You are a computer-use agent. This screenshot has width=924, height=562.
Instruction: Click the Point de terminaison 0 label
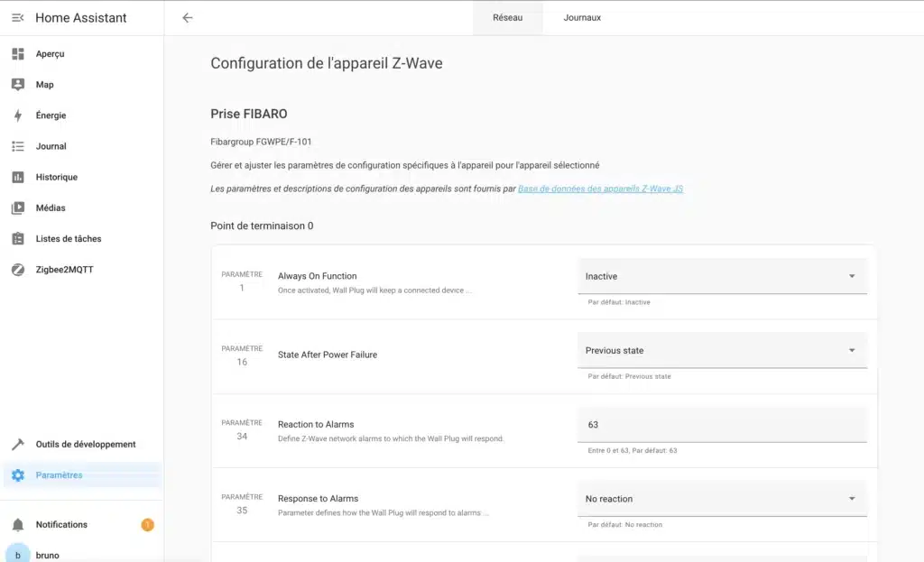click(x=262, y=226)
